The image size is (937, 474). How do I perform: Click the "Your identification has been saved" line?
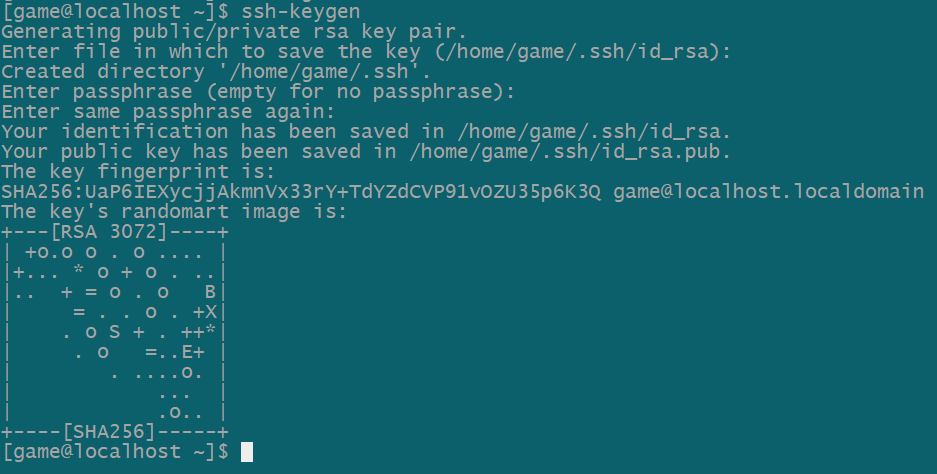[367, 131]
